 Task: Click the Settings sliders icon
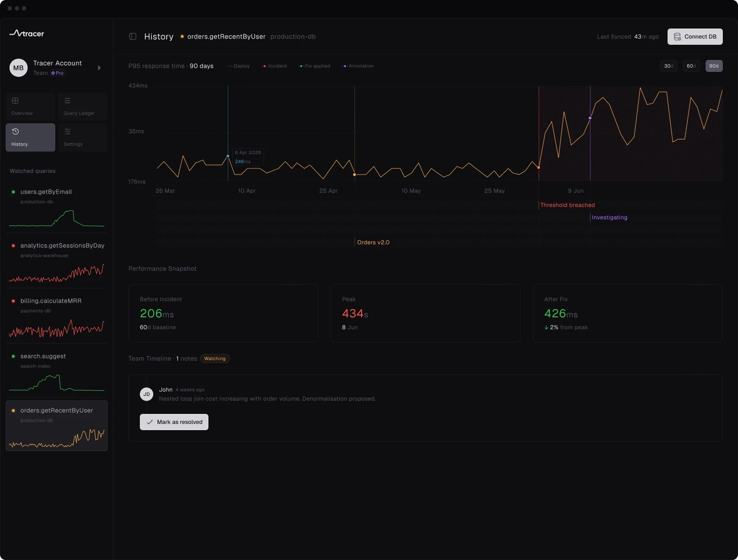[68, 131]
